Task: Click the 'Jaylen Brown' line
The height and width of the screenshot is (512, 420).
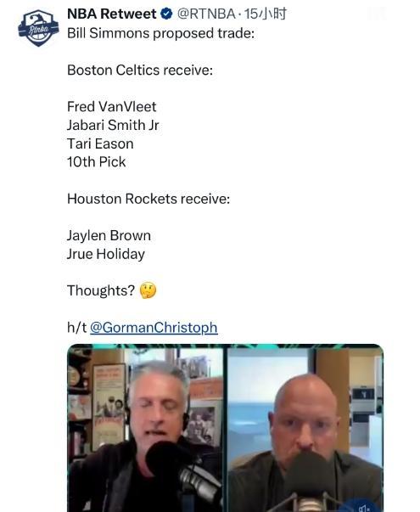Action: [109, 236]
